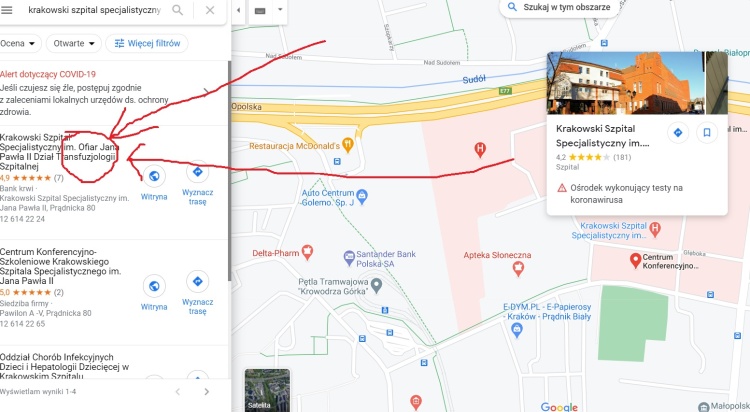Go to the next results page arrow
The height and width of the screenshot is (412, 750).
[x=207, y=392]
